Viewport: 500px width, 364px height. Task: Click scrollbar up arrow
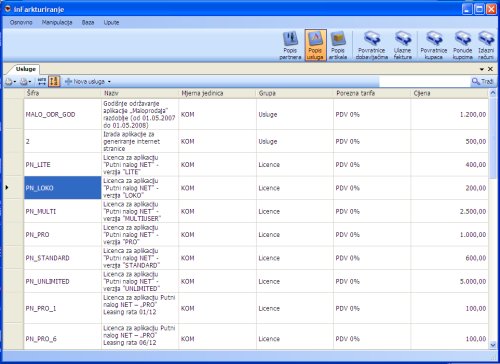click(493, 93)
